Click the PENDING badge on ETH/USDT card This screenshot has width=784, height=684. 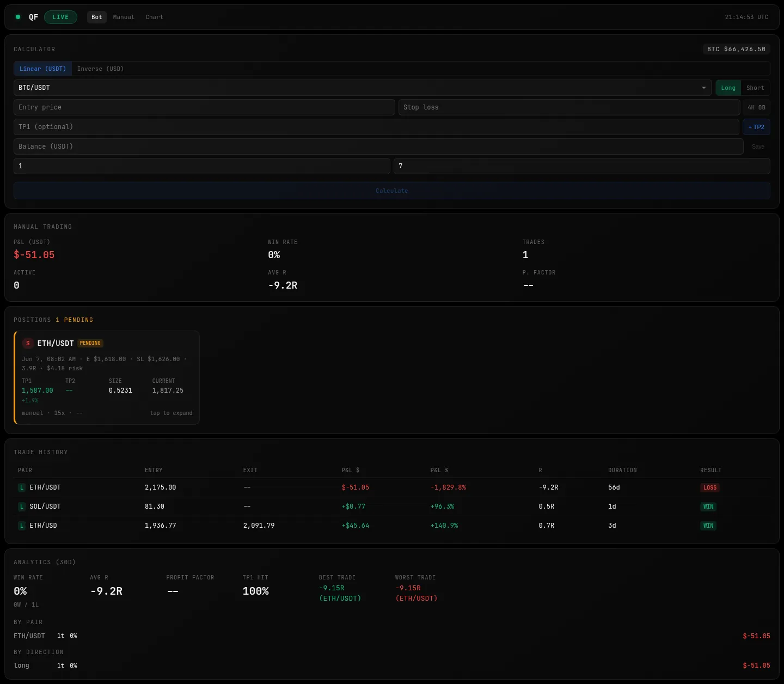pos(90,343)
